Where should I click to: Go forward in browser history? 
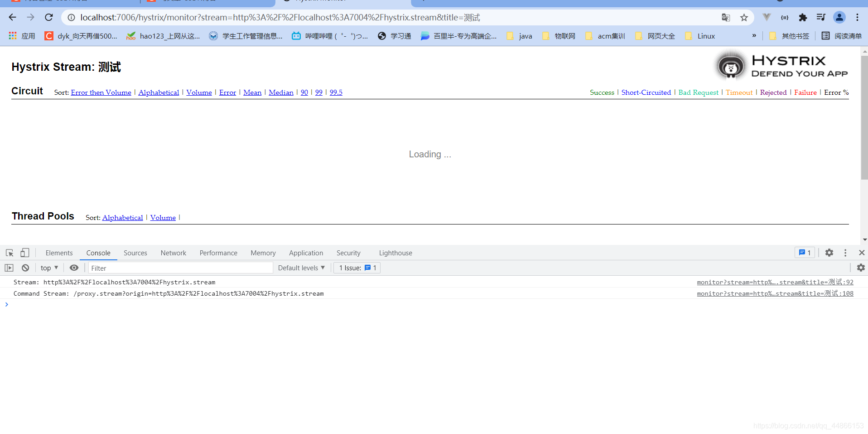(x=30, y=17)
